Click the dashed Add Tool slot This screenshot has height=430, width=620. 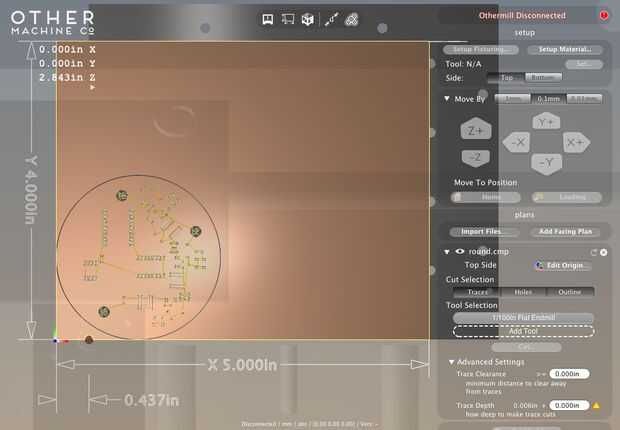pos(523,331)
